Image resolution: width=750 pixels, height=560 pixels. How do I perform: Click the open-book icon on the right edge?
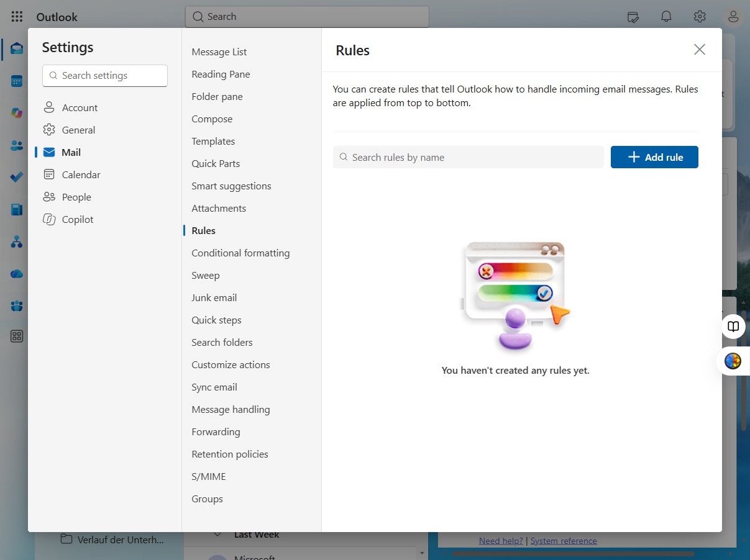pyautogui.click(x=734, y=327)
